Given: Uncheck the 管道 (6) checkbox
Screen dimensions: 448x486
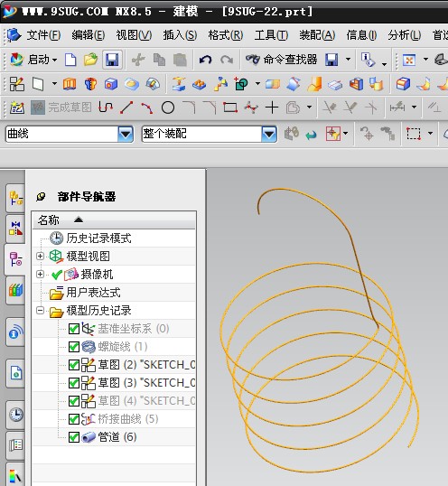Looking at the screenshot, I should pyautogui.click(x=74, y=437).
